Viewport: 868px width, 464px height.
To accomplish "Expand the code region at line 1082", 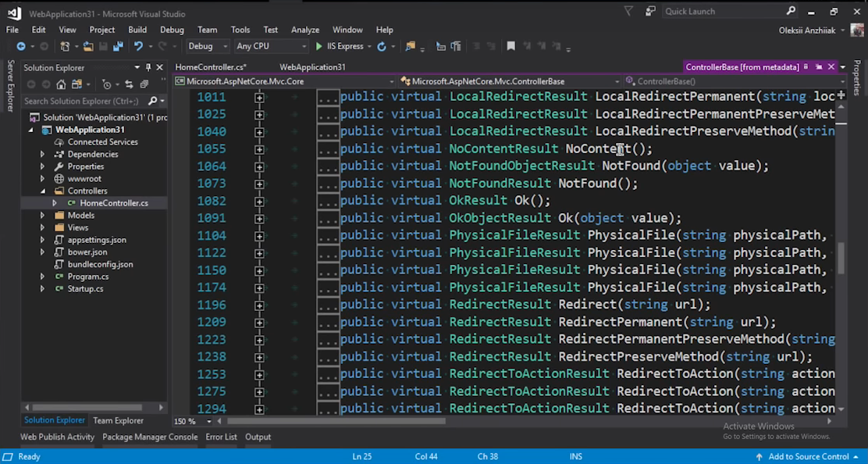I will click(x=259, y=202).
